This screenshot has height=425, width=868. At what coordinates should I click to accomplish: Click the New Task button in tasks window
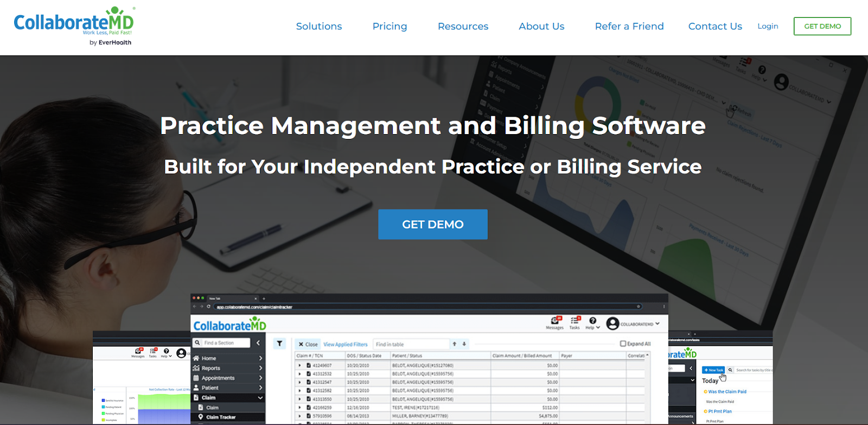[x=713, y=370]
